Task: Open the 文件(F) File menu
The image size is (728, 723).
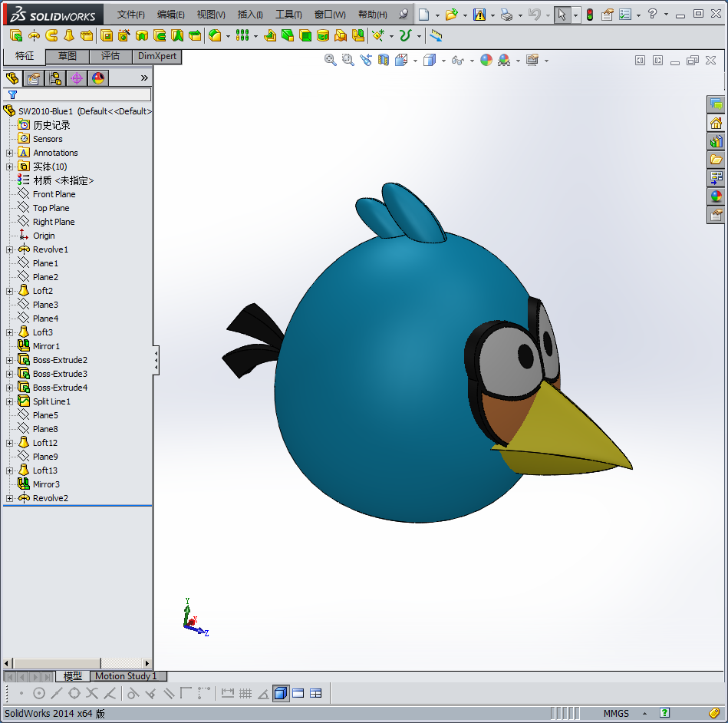Action: [x=130, y=15]
